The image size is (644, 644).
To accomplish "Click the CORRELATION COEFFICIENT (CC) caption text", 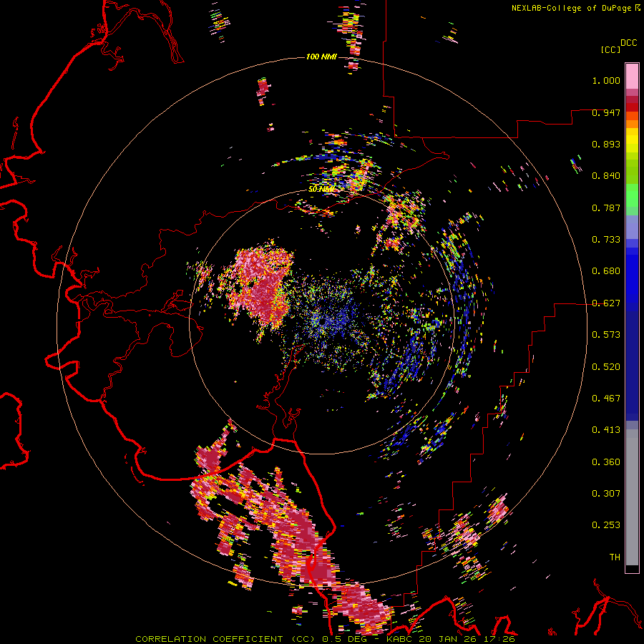I will point(225,639).
